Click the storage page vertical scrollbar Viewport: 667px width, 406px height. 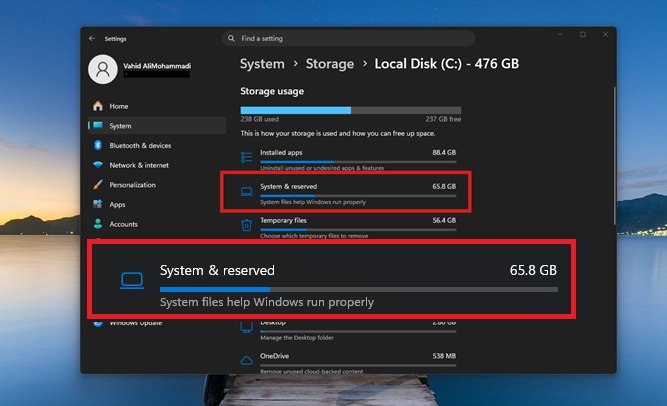614,155
